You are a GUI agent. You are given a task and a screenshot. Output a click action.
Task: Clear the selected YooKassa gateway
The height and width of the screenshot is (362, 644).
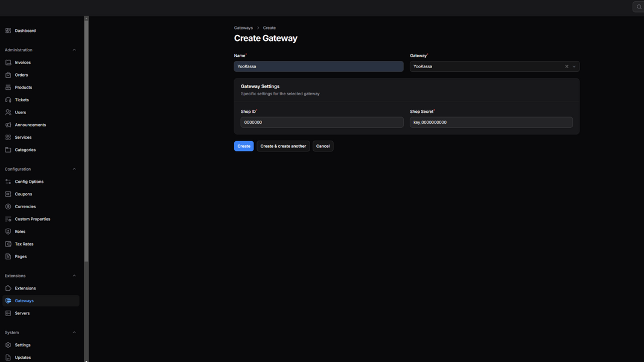coord(567,66)
